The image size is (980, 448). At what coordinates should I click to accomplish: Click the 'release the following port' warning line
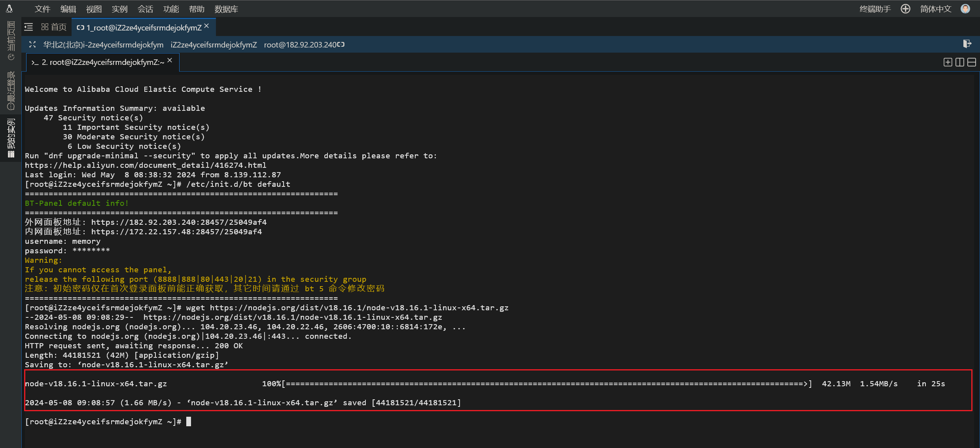pos(195,279)
